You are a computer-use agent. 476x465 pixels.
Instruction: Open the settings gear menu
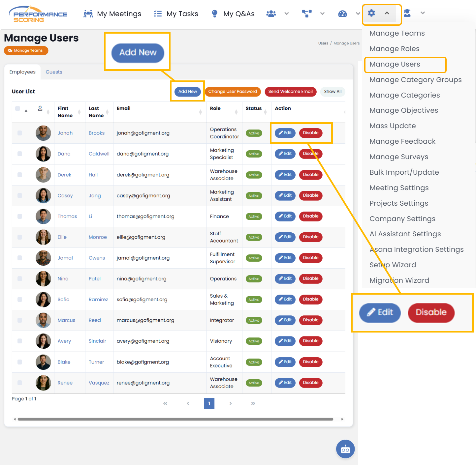pyautogui.click(x=371, y=13)
